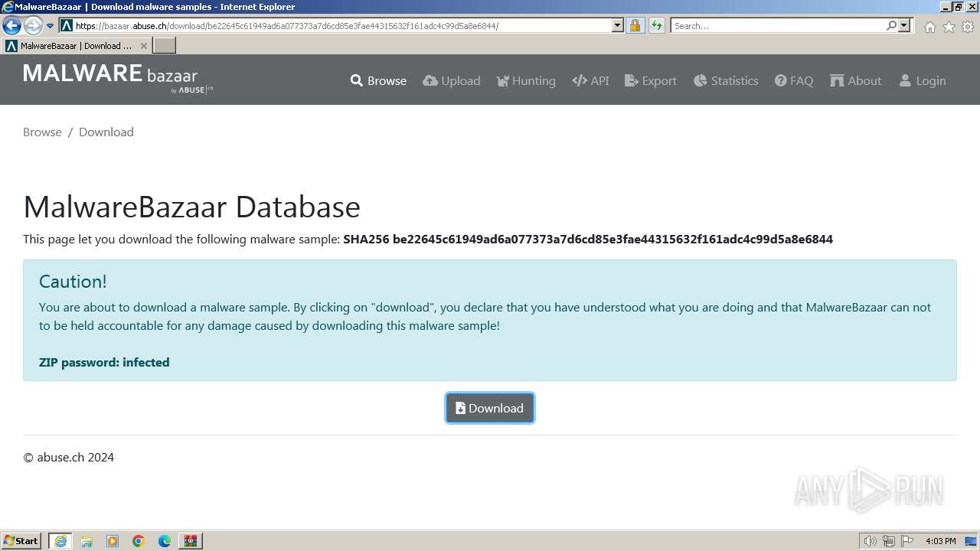Click the 4:03 PM system clock

[x=940, y=541]
